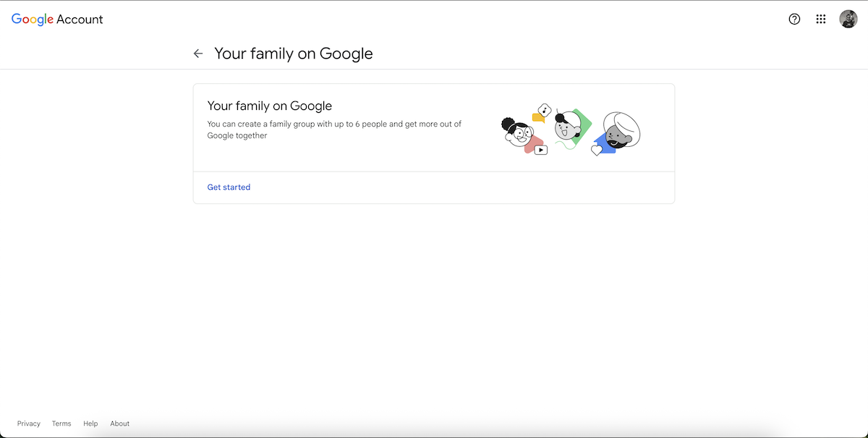Click the page header title Your family on Google
The height and width of the screenshot is (438, 868).
pos(294,54)
